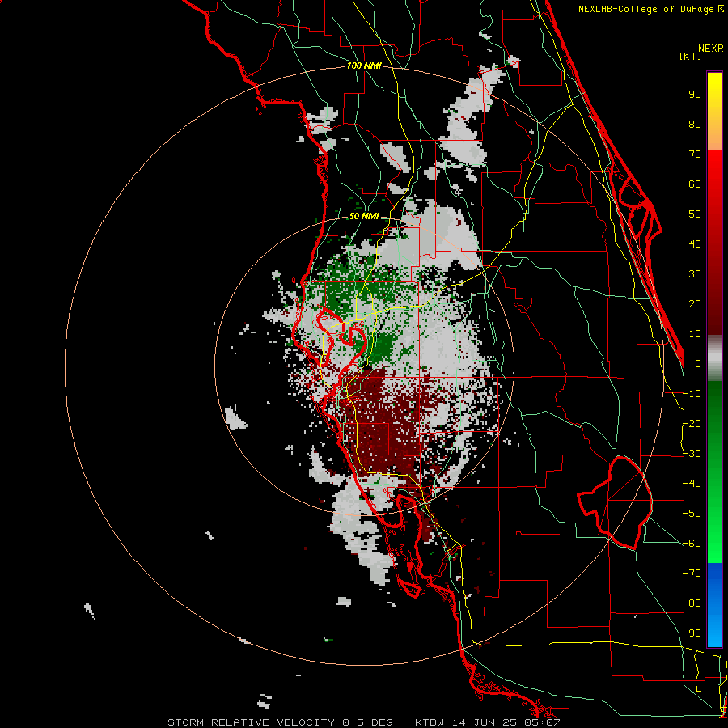Click the [KT] units label above color bar
This screenshot has height=728, width=728.
[x=690, y=56]
